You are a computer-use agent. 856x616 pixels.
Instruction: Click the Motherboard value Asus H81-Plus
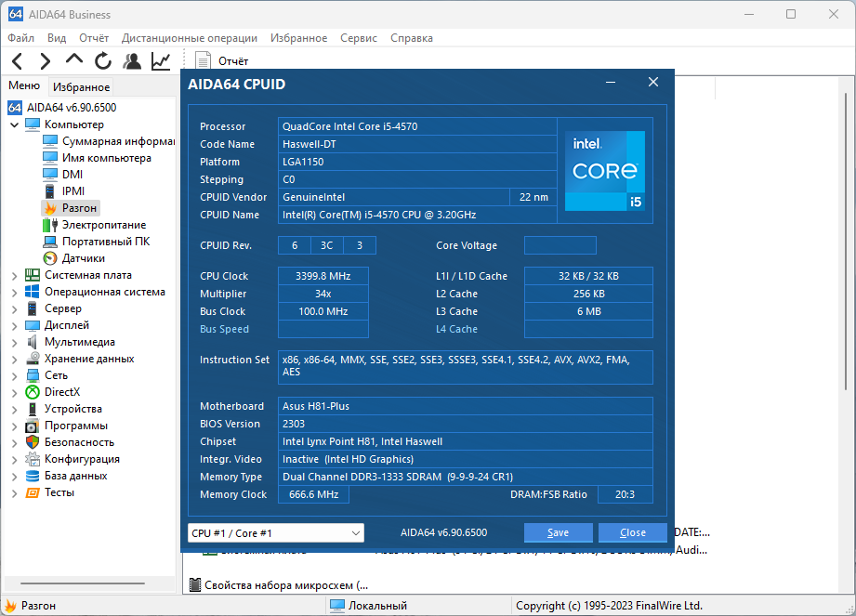pos(465,406)
